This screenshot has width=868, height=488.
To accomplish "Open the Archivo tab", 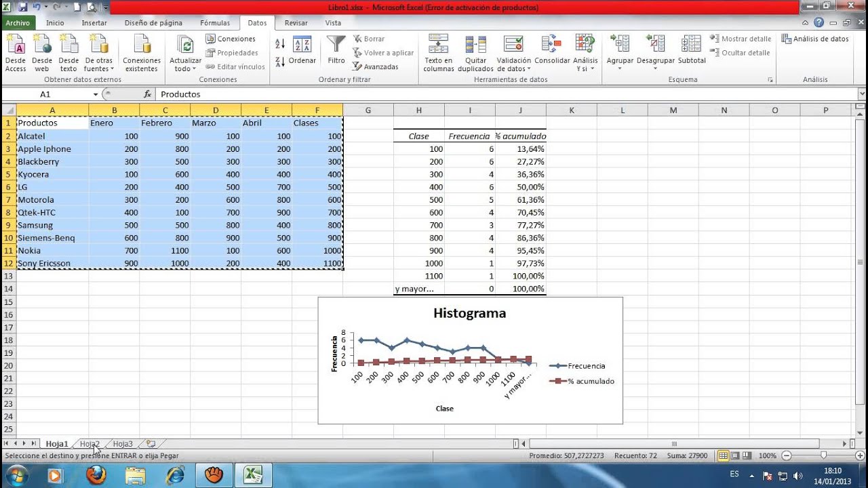I will 18,22.
